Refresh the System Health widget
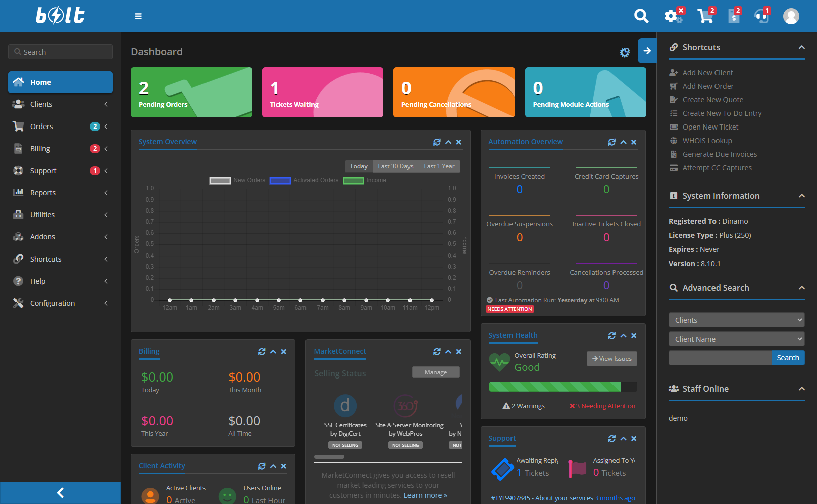The image size is (817, 504). click(611, 336)
